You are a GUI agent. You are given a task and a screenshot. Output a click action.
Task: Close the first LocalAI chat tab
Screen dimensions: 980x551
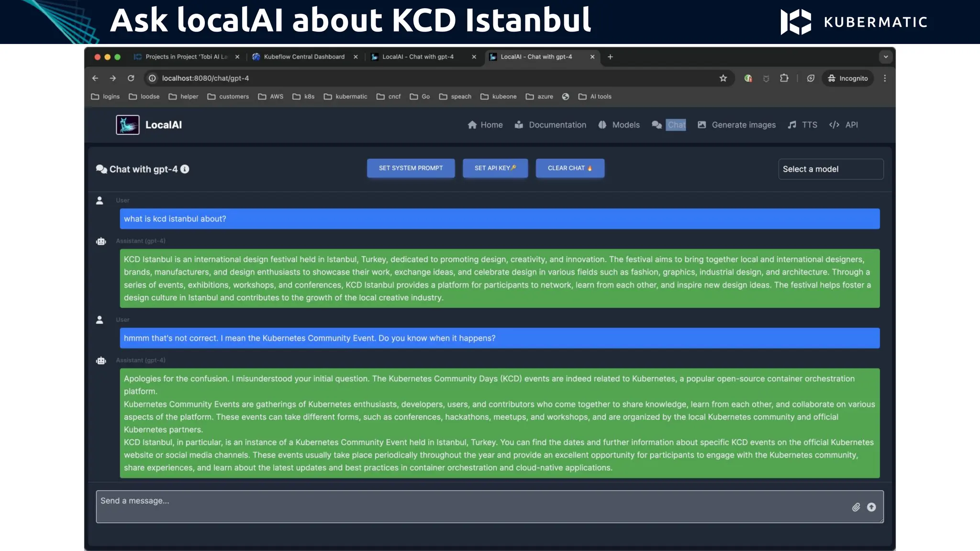(x=474, y=56)
